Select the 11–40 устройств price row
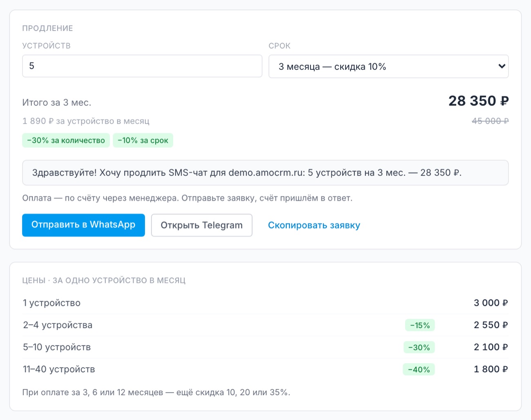This screenshot has height=420, width=531. 265,369
